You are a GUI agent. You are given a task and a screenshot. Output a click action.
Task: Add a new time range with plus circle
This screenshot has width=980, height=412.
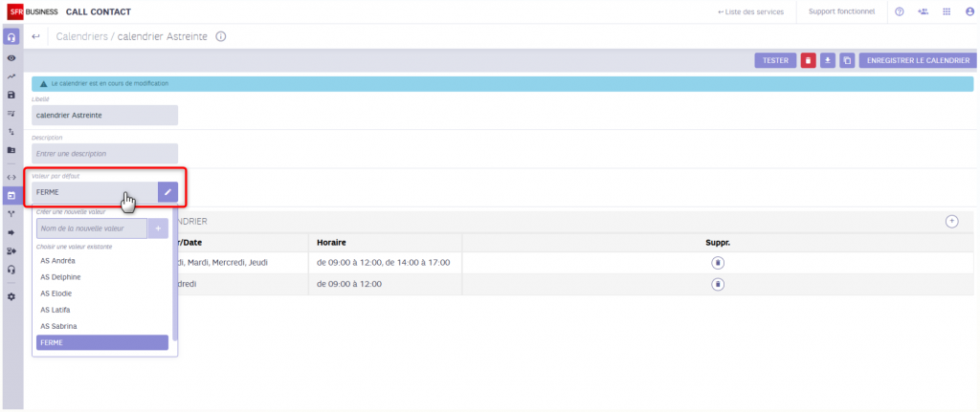[951, 221]
